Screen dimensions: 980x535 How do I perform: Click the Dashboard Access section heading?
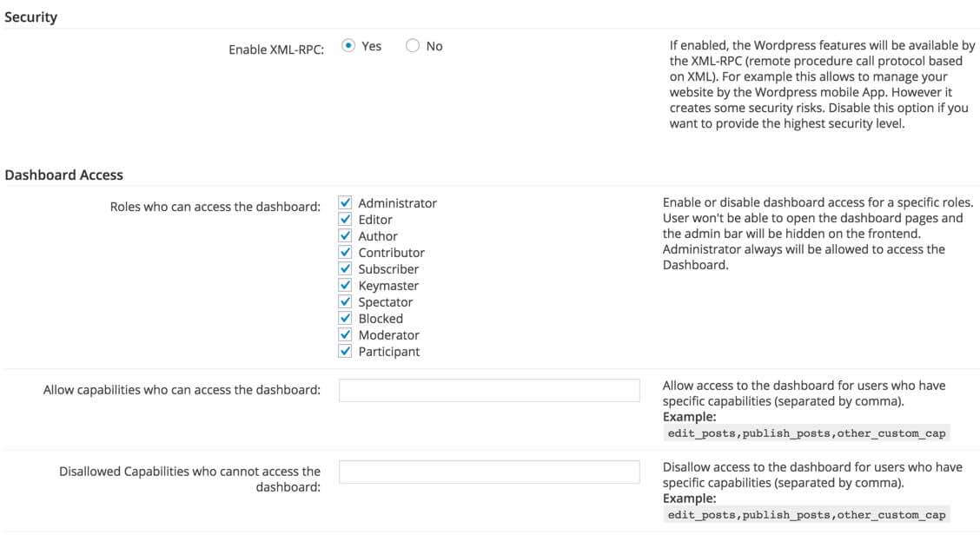coord(64,175)
